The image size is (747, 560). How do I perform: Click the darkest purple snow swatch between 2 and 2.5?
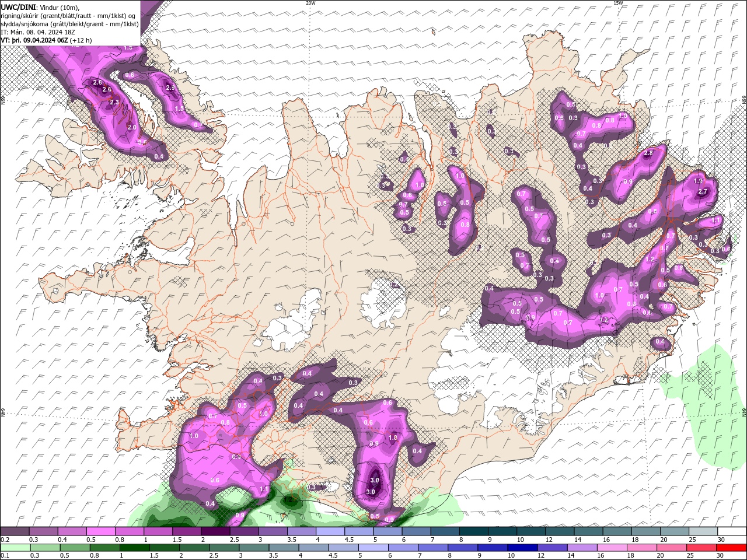pyautogui.click(x=215, y=531)
